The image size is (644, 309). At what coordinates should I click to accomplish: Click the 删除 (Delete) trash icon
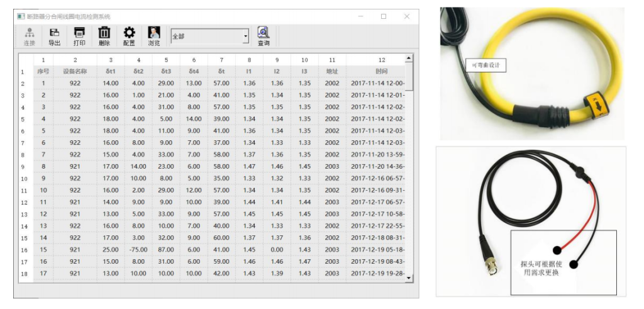(104, 37)
